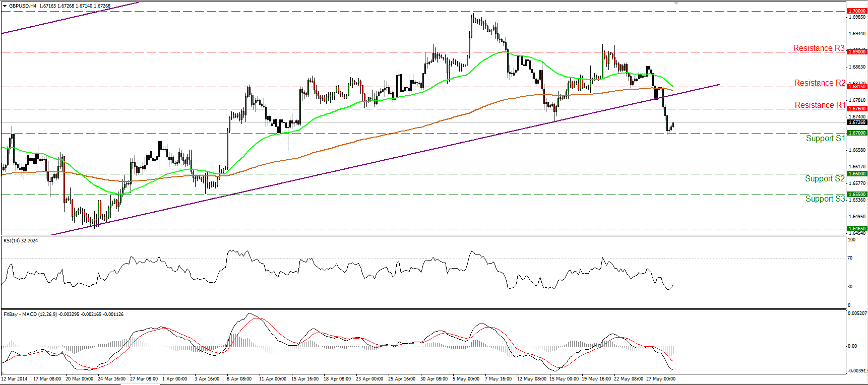868x385 pixels.
Task: Click the green 1.65500 price tag
Action: (857, 194)
